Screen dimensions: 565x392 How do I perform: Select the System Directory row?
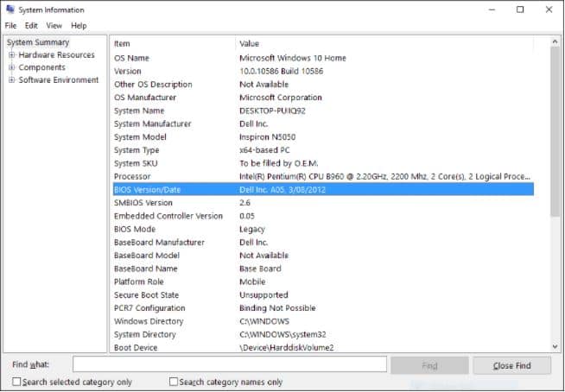323,334
